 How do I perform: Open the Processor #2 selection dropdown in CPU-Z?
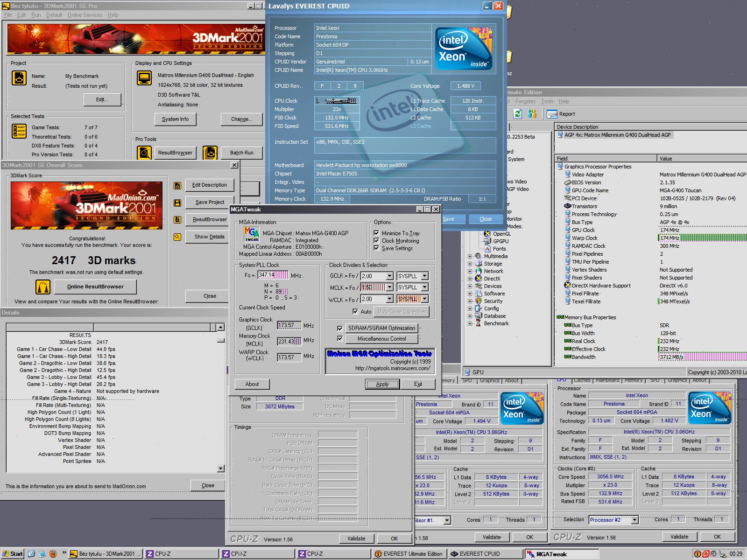[x=635, y=519]
